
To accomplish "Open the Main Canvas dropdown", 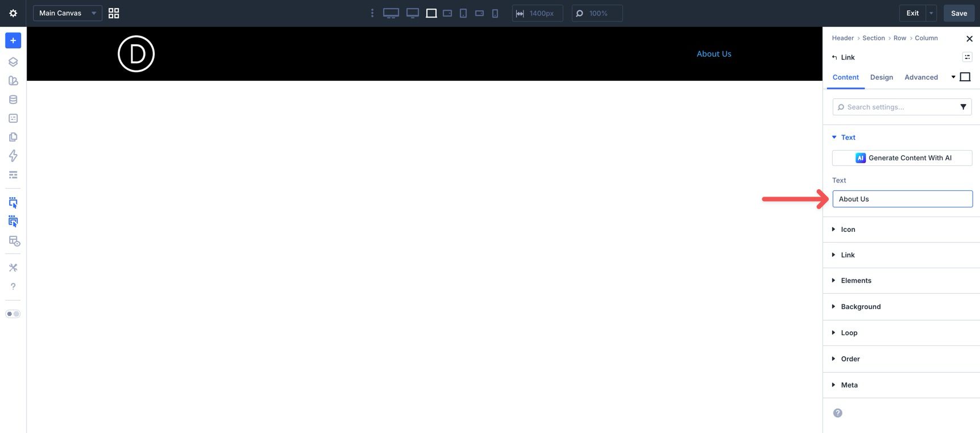I will pyautogui.click(x=68, y=13).
